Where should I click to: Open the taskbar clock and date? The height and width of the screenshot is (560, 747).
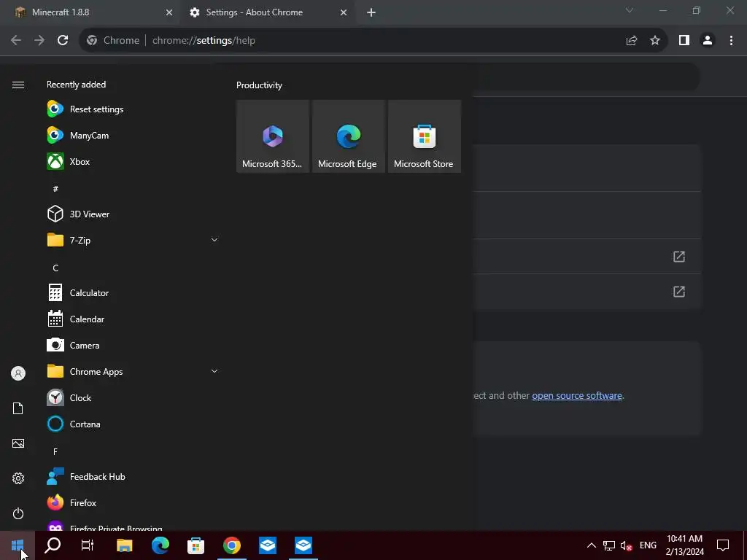click(x=684, y=545)
